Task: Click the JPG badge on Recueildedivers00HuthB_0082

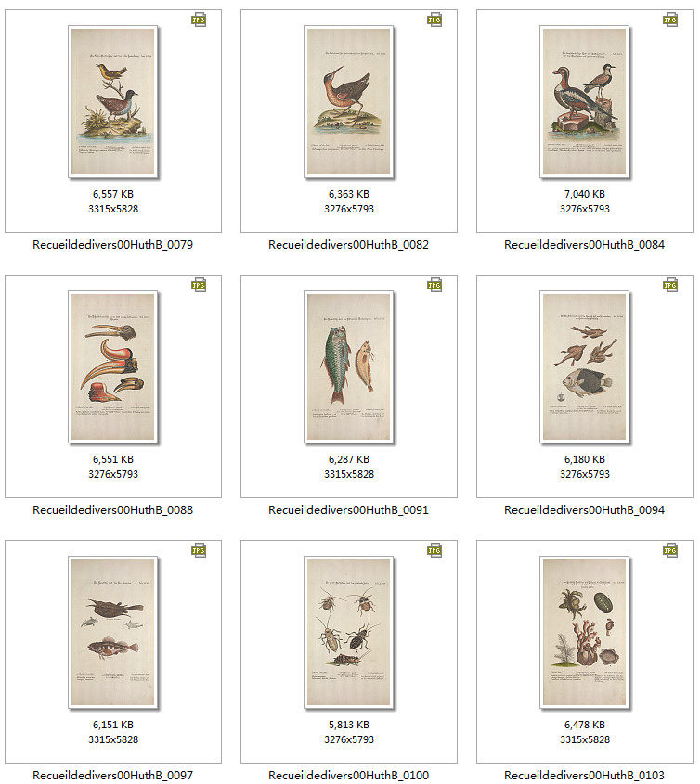Action: (x=434, y=20)
